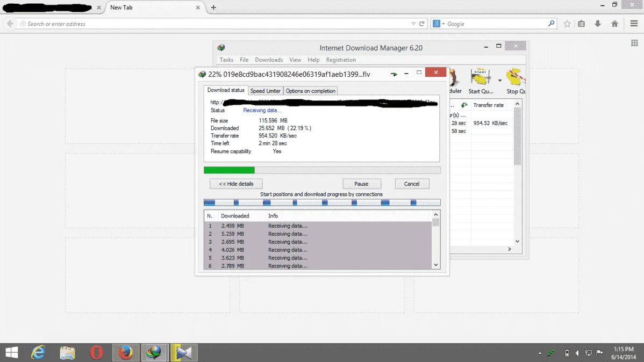Select connection row 3 with 2.695 MB
This screenshot has height=362, width=644.
point(318,242)
